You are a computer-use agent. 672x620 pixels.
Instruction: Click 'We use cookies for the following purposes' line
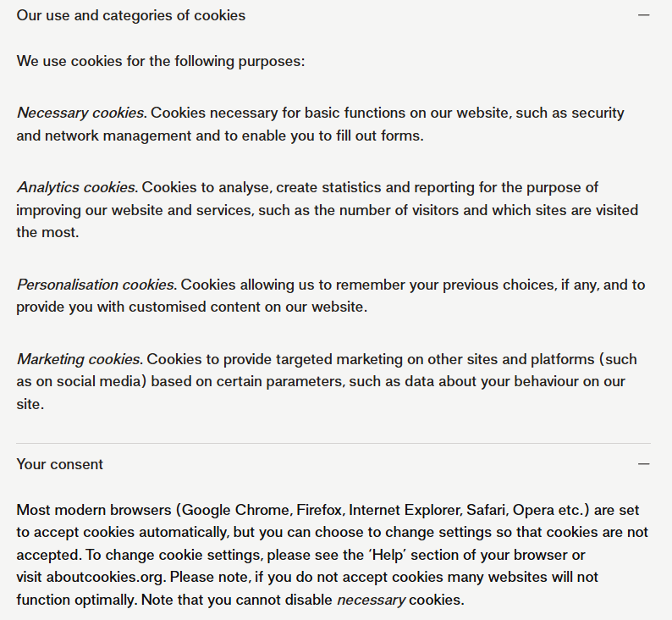pos(161,62)
